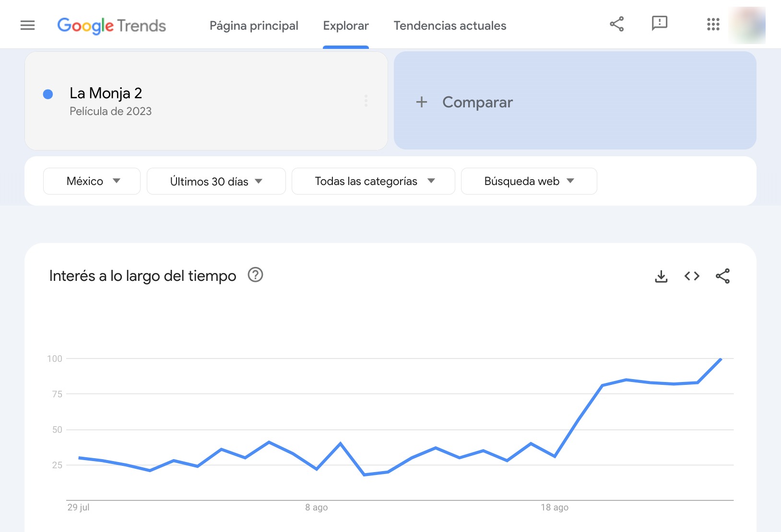Open the Búsqueda web search type dropdown
781x532 pixels.
529,181
